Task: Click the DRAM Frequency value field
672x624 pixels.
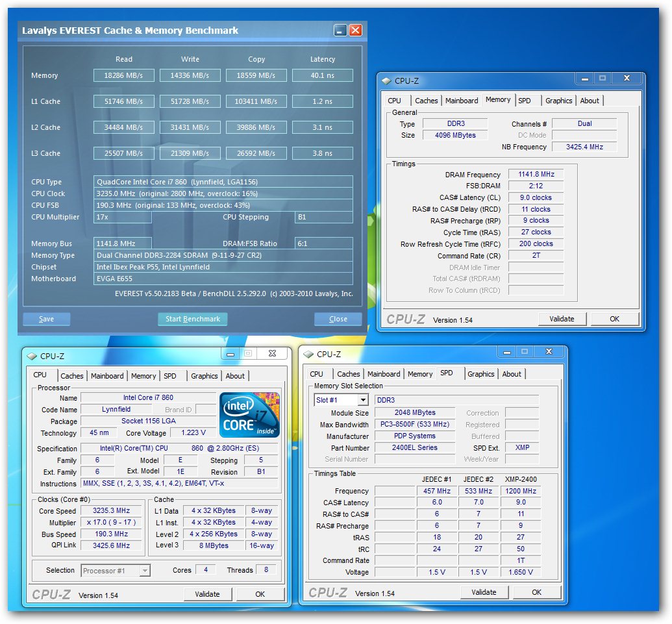Action: pos(536,174)
